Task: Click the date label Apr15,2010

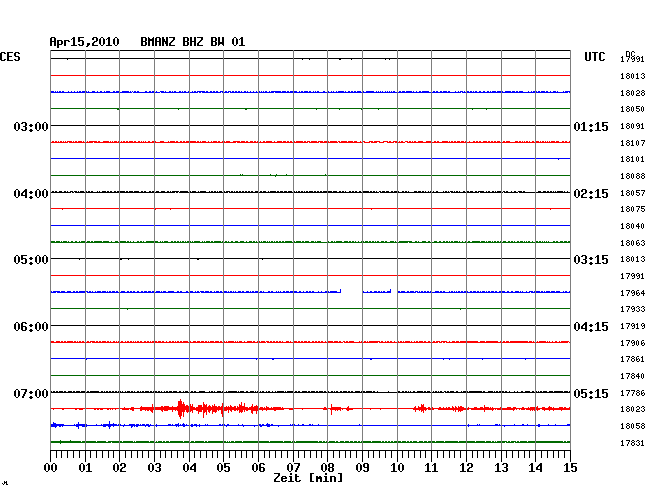Action: tap(84, 42)
